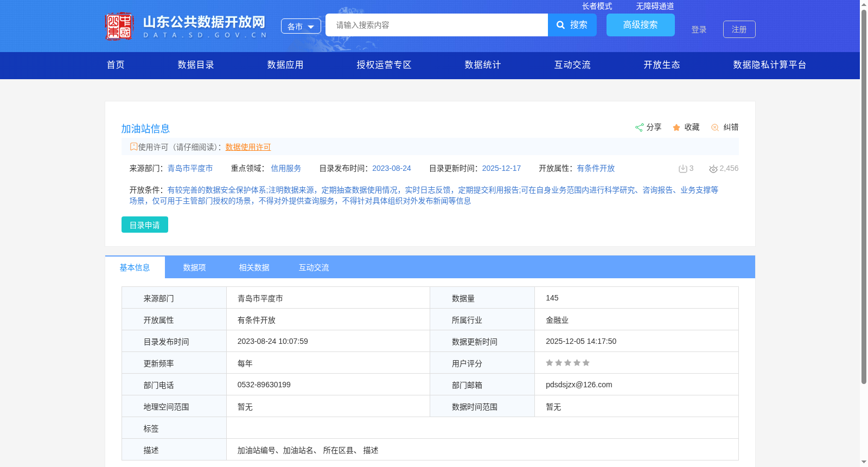868x467 pixels.
Task: Click the 纠错 text label
Action: click(731, 127)
